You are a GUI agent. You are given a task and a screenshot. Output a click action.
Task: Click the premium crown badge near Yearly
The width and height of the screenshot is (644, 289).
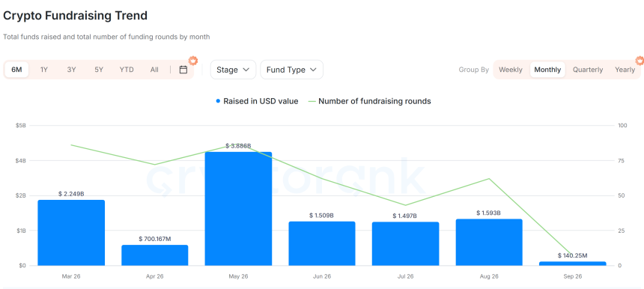click(640, 61)
